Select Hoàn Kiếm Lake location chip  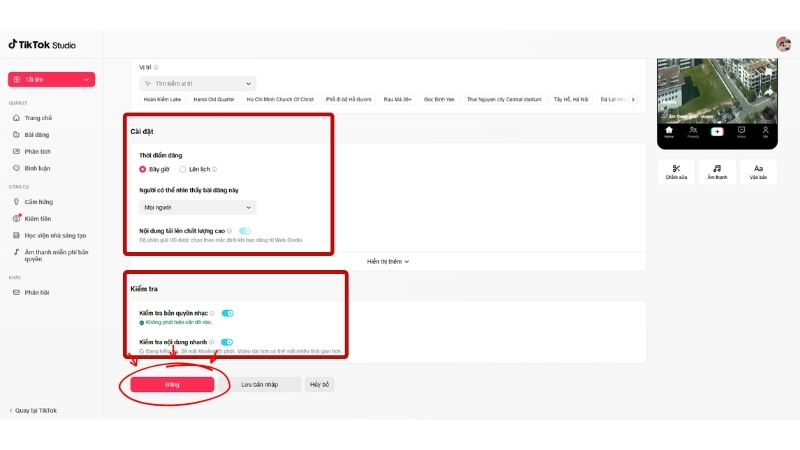coord(162,99)
